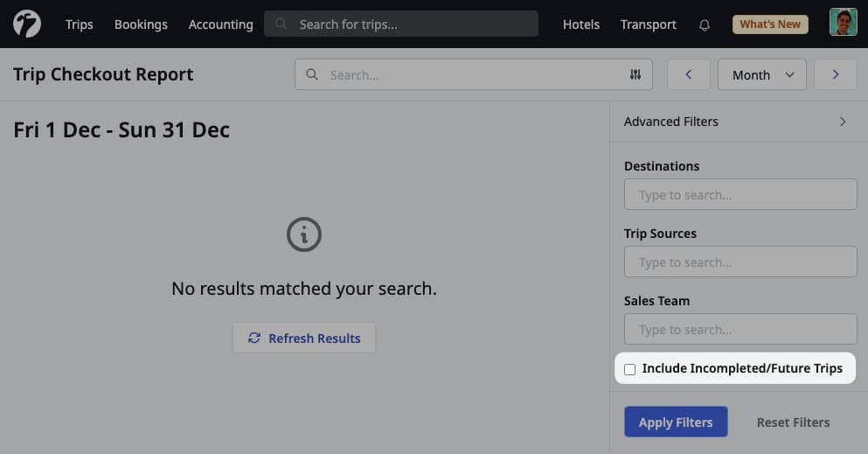868x454 pixels.
Task: Click Reset Filters
Action: coord(793,423)
